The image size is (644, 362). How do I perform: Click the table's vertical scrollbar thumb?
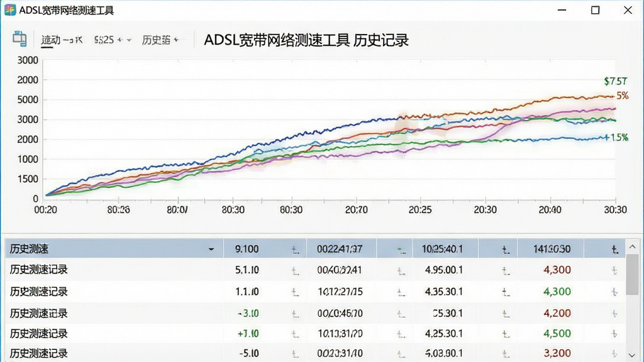click(x=632, y=274)
